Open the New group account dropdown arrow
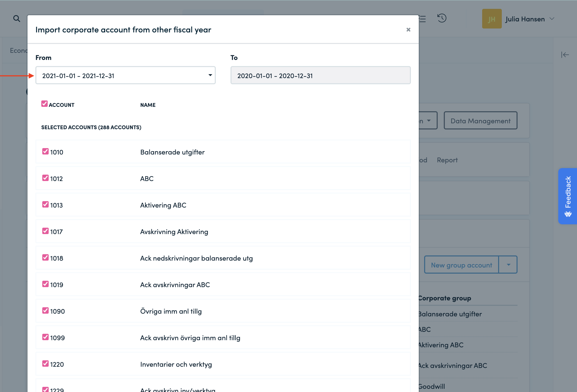This screenshot has width=577, height=392. coord(508,265)
